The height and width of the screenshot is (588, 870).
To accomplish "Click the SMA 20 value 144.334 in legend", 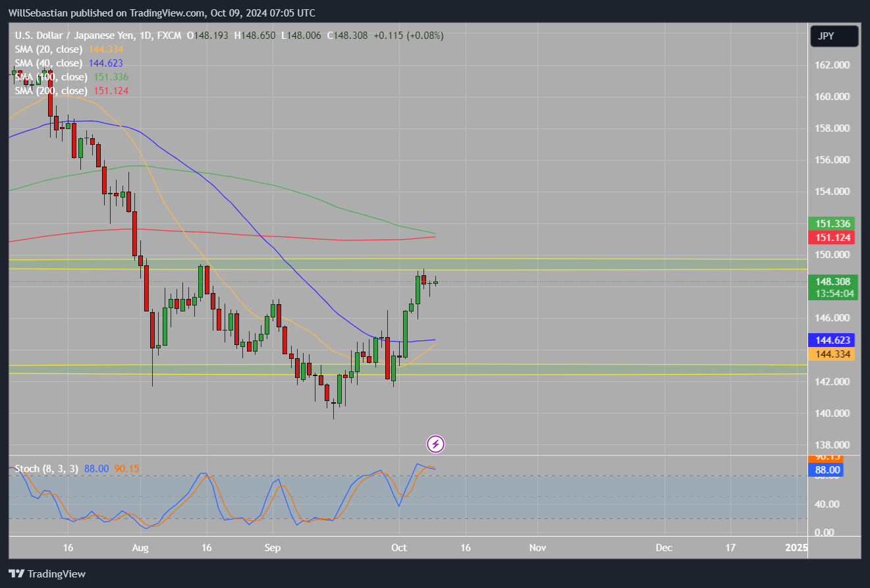I will coord(106,49).
